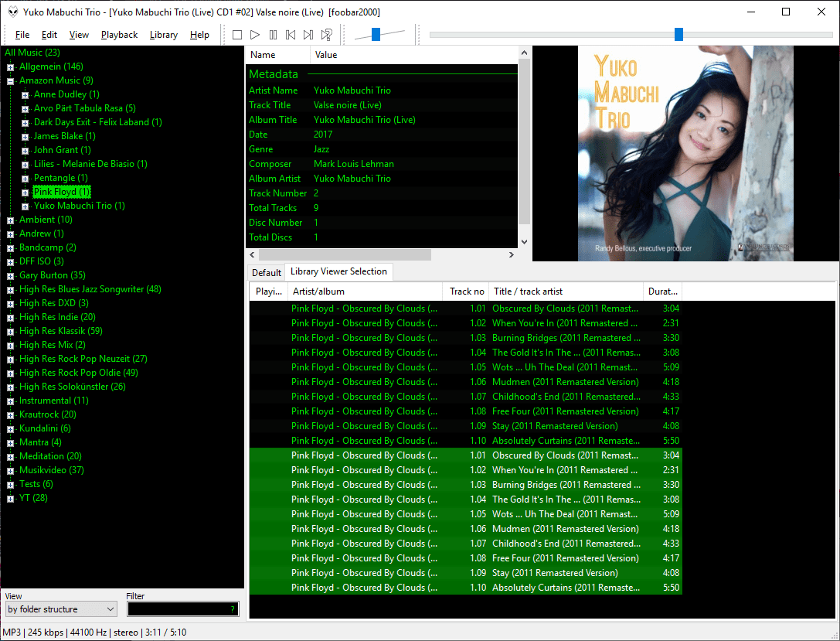This screenshot has height=641, width=840.
Task: Start playback with the Play button
Action: click(x=255, y=35)
